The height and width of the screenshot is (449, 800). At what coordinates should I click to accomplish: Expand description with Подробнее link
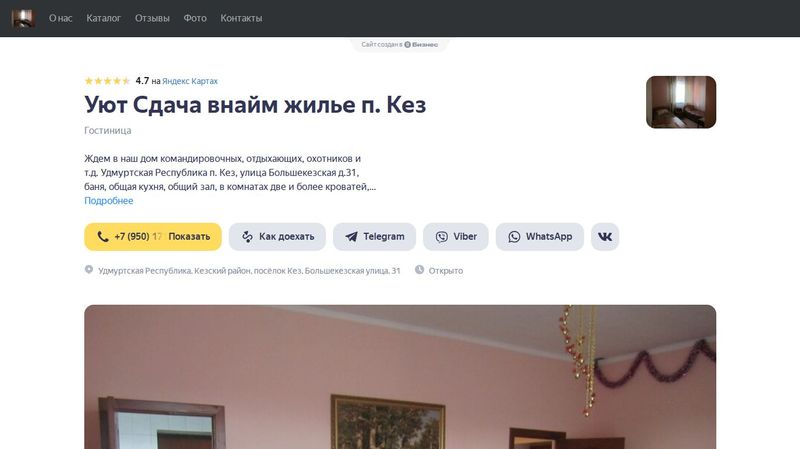(109, 201)
